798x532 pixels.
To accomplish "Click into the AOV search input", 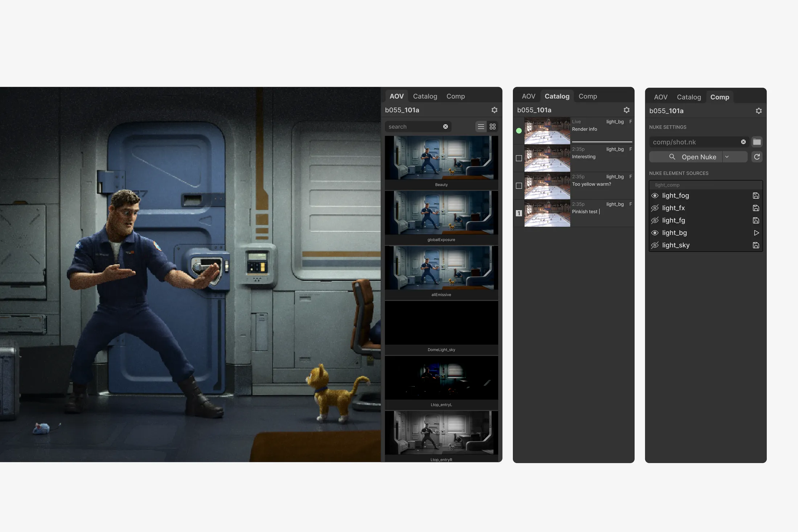I will pyautogui.click(x=414, y=127).
